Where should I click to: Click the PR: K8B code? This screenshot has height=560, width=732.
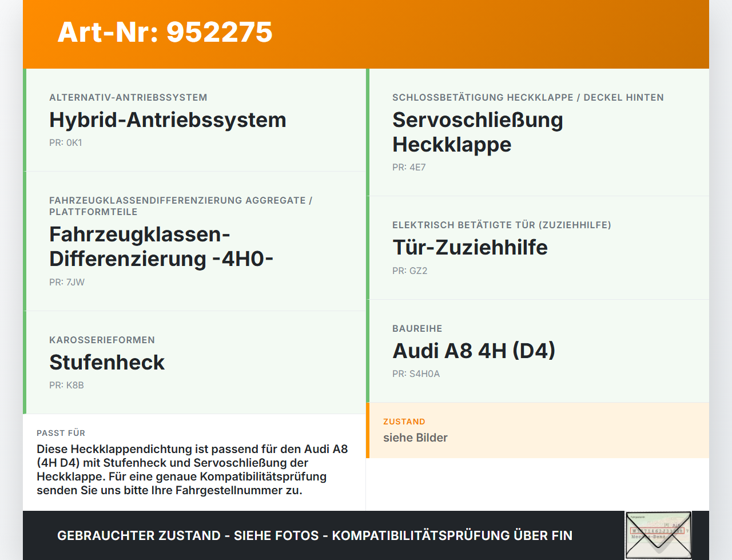click(66, 385)
